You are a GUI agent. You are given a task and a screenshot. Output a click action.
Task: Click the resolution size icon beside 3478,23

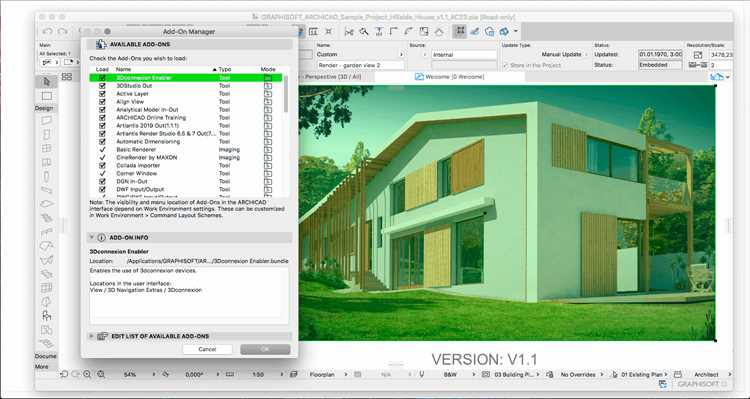pyautogui.click(x=697, y=55)
